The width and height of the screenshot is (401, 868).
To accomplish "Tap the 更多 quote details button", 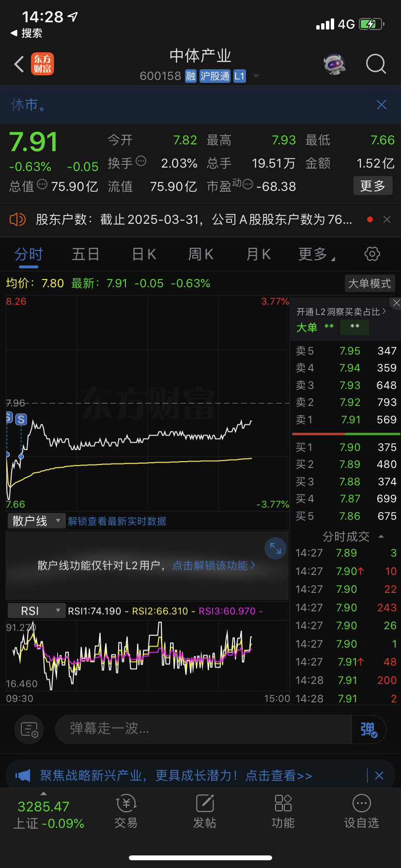I will click(372, 186).
